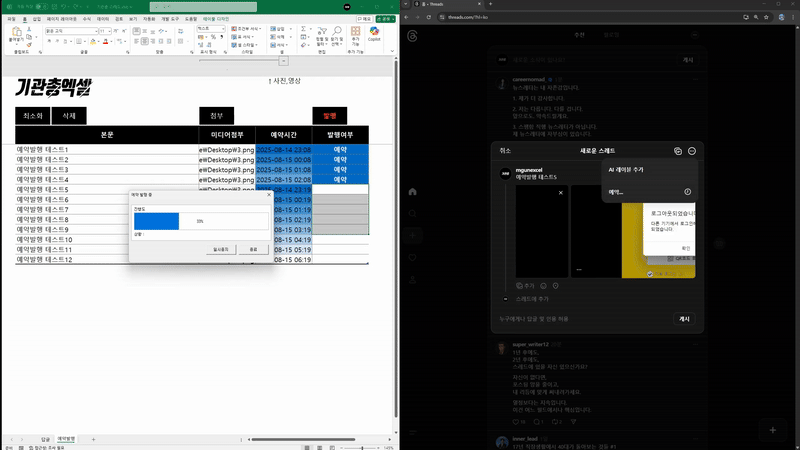Screen dimensions: 800x450
Task: Click the drafts icon in new thread dialog
Action: point(677,150)
